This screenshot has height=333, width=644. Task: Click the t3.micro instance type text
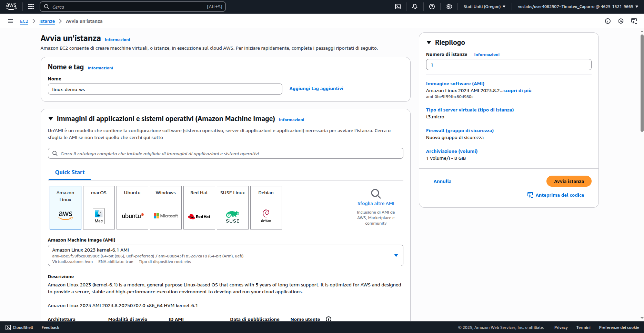(x=435, y=117)
